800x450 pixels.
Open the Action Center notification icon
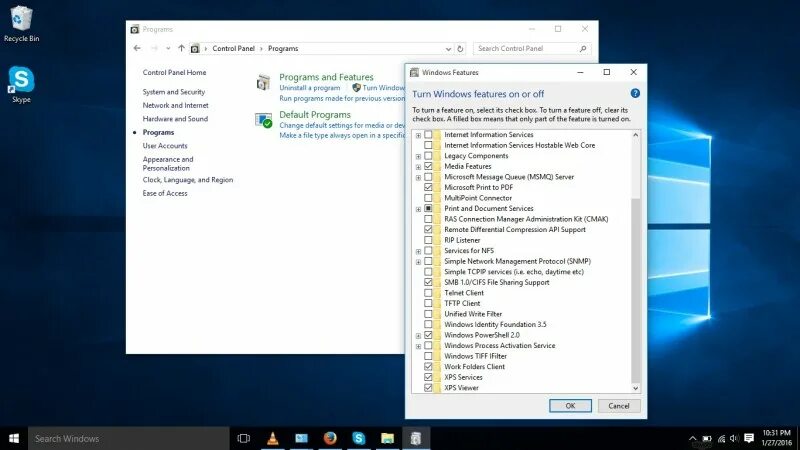click(x=749, y=438)
